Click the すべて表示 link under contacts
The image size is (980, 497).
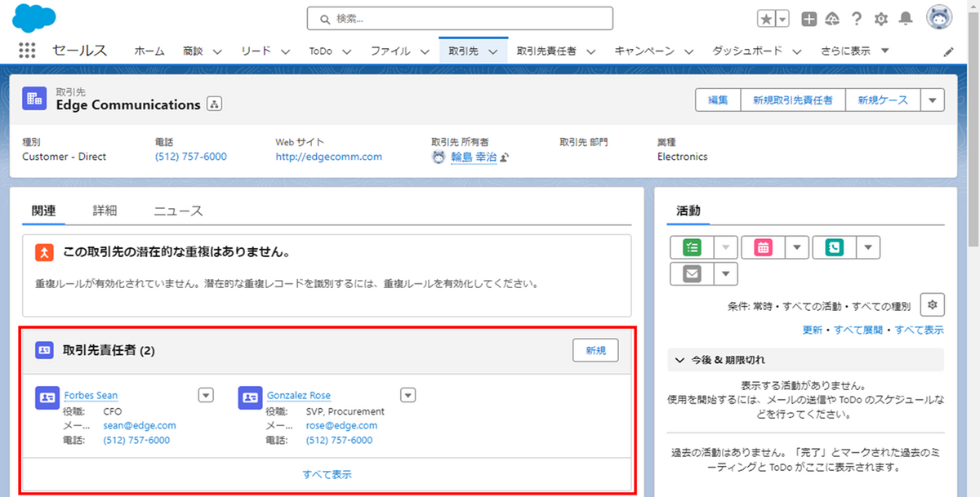pyautogui.click(x=327, y=474)
